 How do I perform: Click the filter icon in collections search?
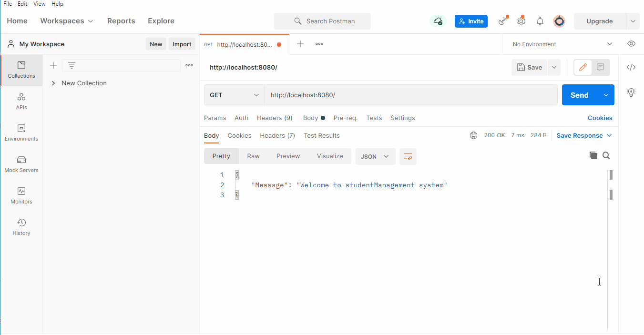click(72, 65)
